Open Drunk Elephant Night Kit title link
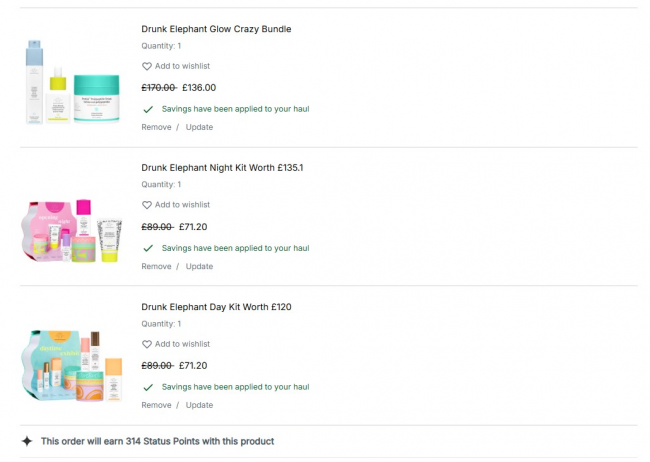 222,167
